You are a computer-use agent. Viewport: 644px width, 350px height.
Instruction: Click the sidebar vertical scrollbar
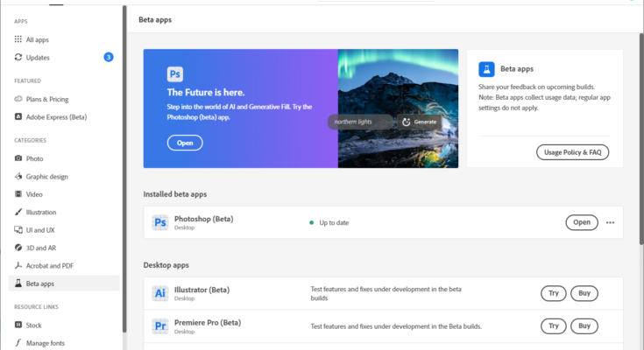coord(124,169)
